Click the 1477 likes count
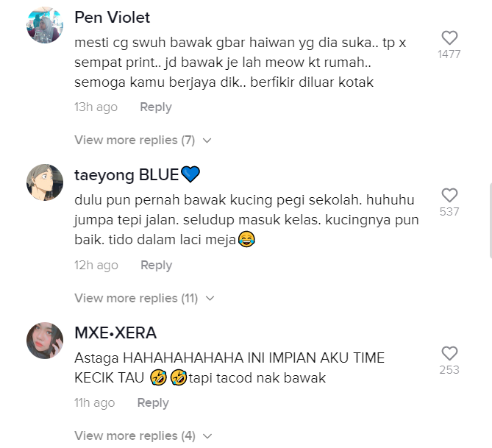 coord(449,54)
